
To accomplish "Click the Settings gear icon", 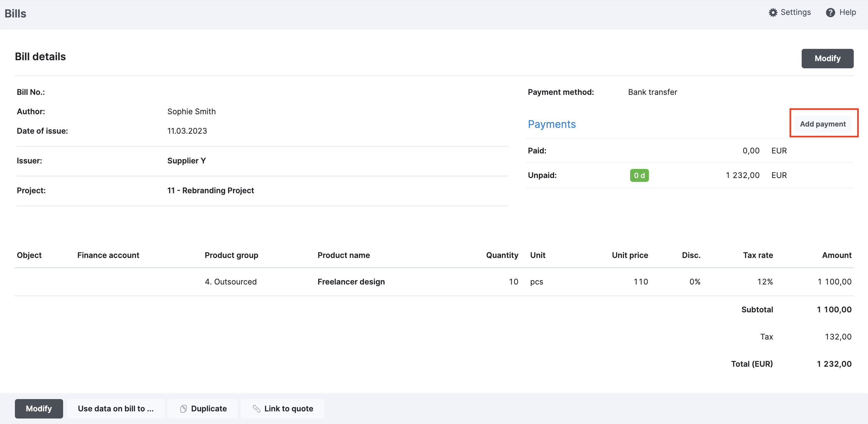I will (773, 13).
